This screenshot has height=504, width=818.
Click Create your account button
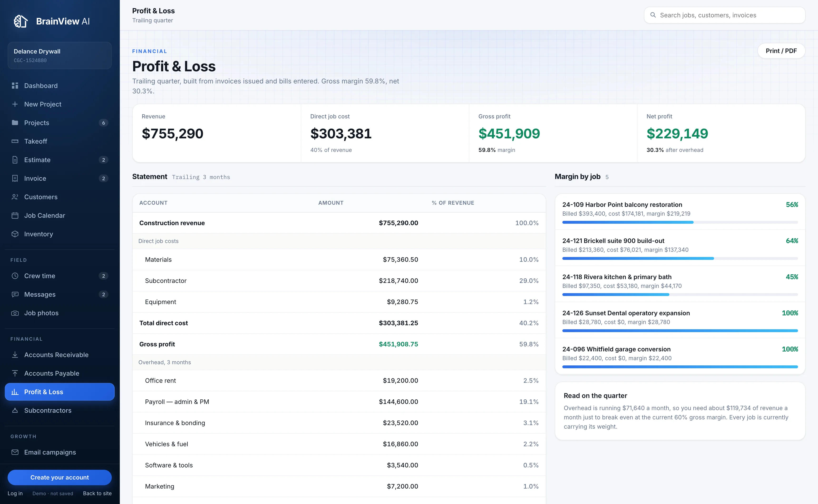tap(60, 477)
